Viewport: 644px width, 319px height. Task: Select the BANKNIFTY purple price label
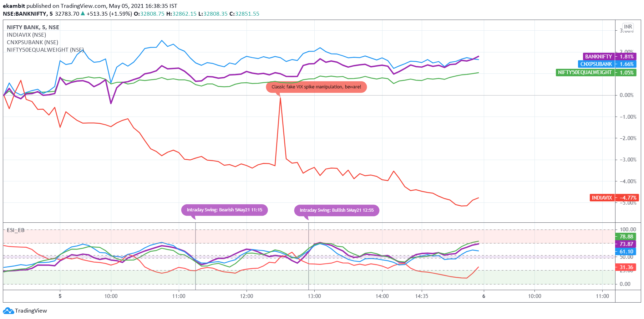(x=599, y=57)
